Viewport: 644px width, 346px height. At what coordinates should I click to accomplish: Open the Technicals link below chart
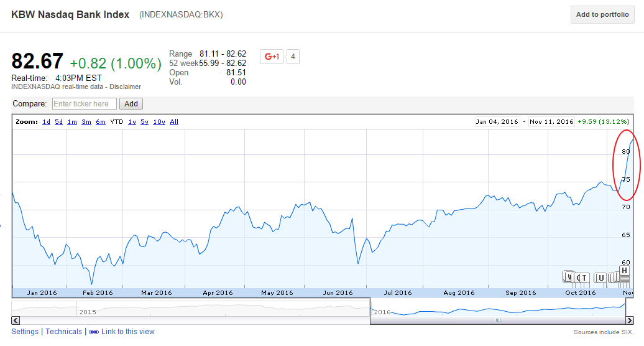click(63, 332)
